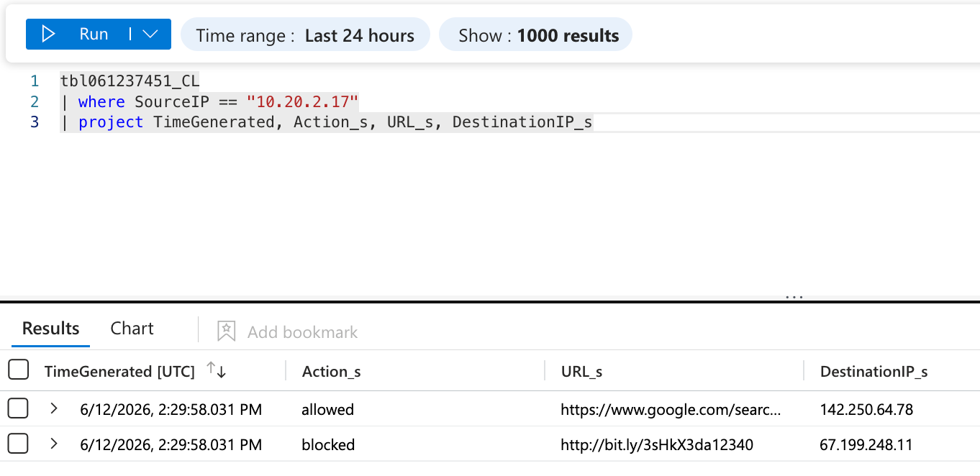980x476 pixels.
Task: Click editor line number 1
Action: pyautogui.click(x=35, y=81)
